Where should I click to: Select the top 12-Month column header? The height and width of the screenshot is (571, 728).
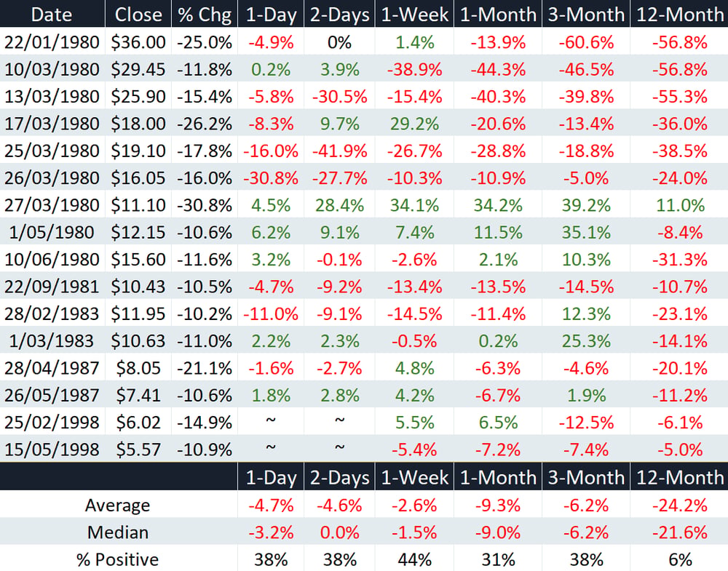[x=680, y=15]
